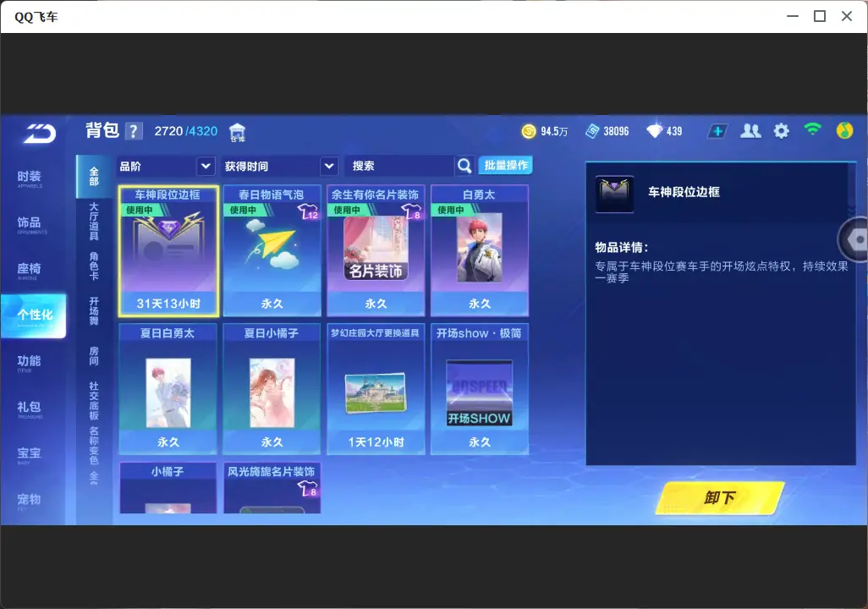
Task: Select the 宝宝 category tab
Action: [x=30, y=454]
